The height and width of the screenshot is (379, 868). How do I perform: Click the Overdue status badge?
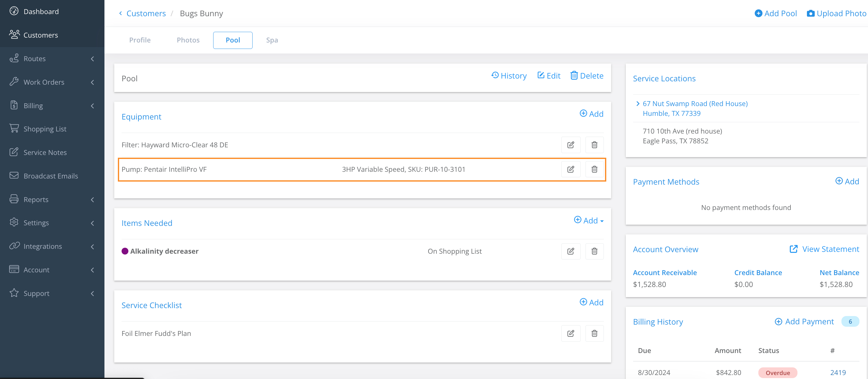pos(778,373)
